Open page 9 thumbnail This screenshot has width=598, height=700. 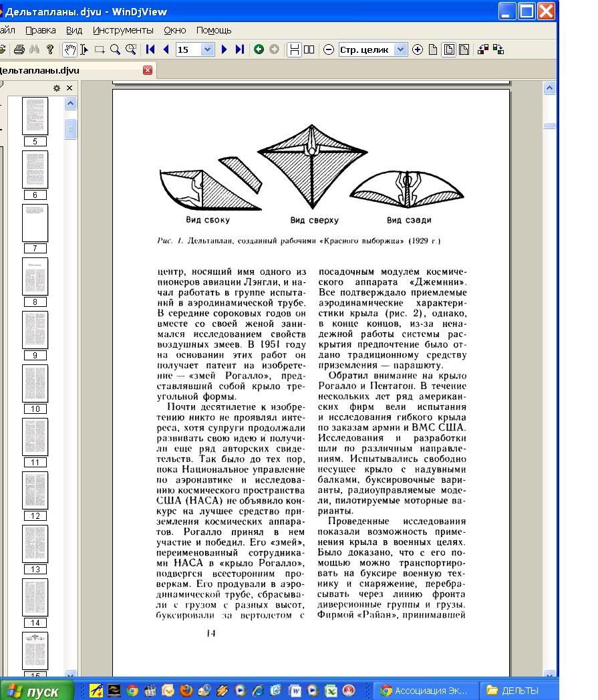click(35, 330)
